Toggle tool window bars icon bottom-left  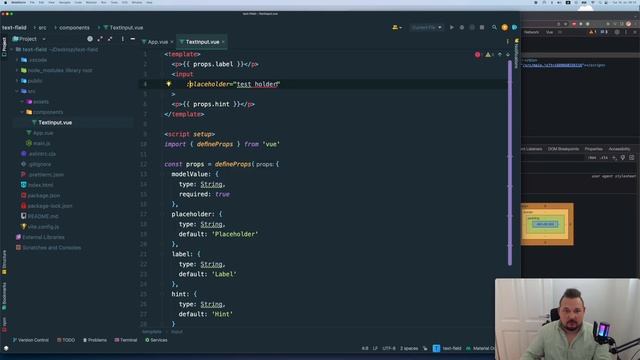tap(6, 348)
